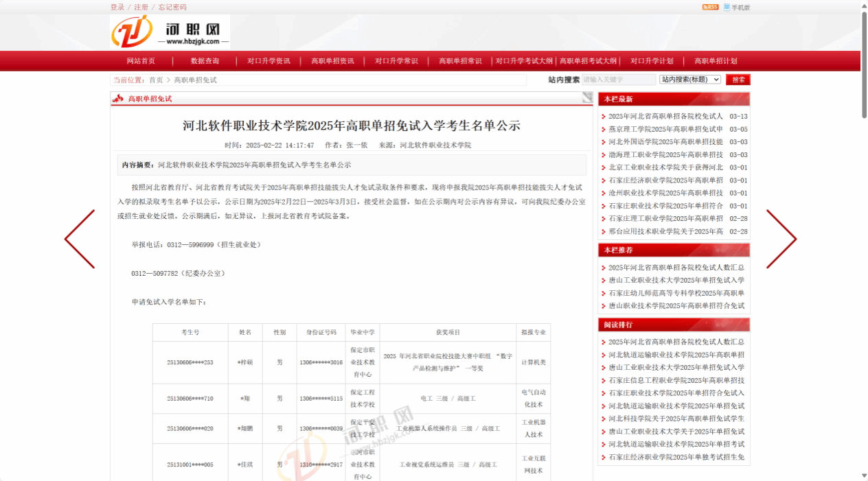This screenshot has height=481, width=868.
Task: Open 2025年河北省高职单招各院校免试入 dated 03-13
Action: [665, 117]
